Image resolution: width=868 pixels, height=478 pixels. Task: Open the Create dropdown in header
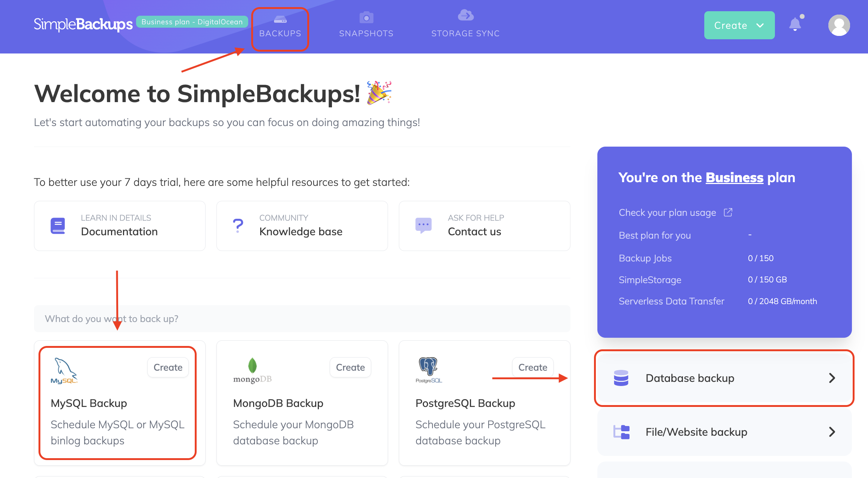click(739, 25)
